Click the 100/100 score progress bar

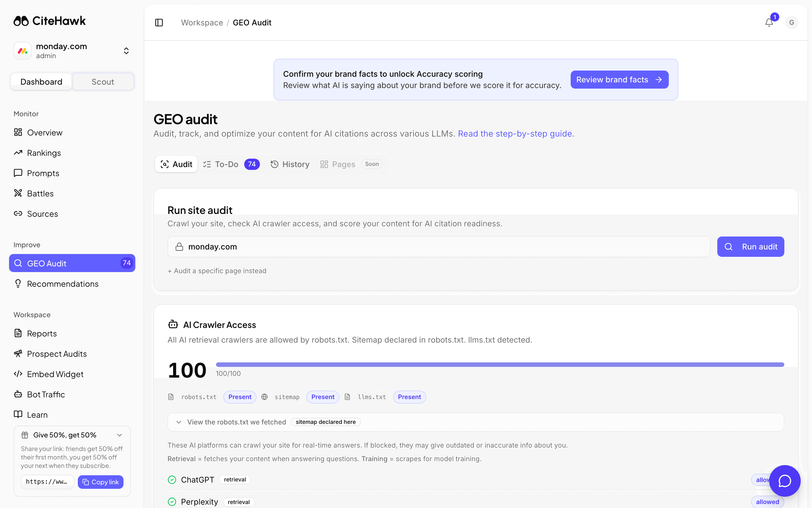pyautogui.click(x=500, y=365)
